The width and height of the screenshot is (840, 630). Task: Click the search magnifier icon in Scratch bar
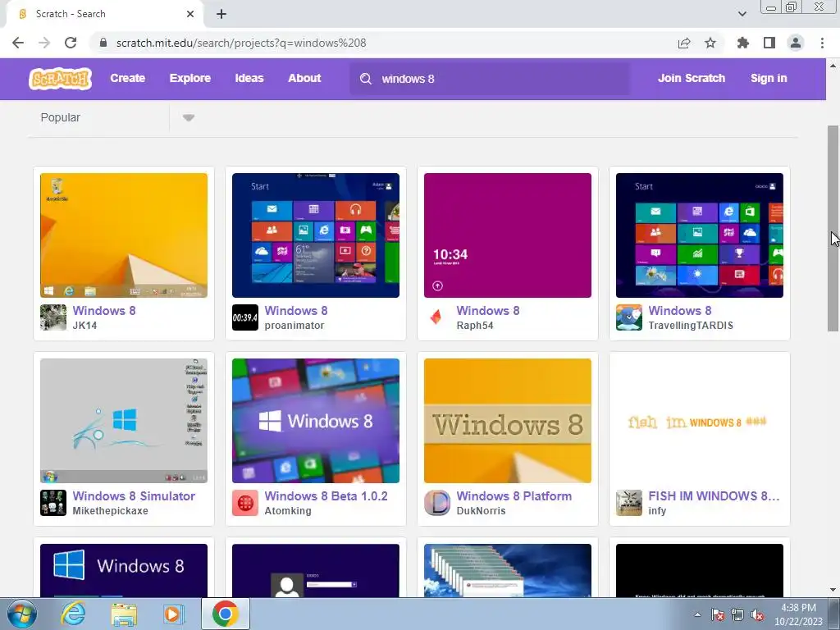[365, 79]
